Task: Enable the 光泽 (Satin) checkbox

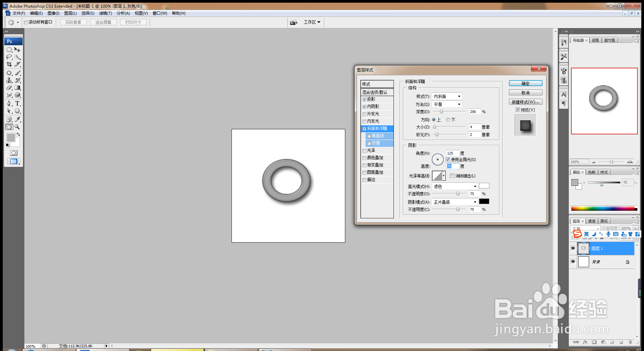Action: pos(365,151)
